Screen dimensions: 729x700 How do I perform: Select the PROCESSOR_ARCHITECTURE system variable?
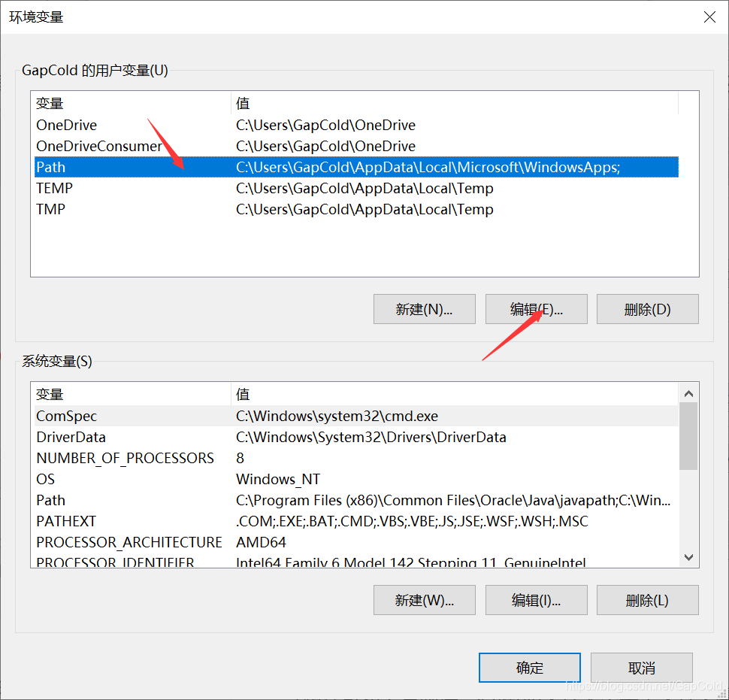[x=356, y=542]
